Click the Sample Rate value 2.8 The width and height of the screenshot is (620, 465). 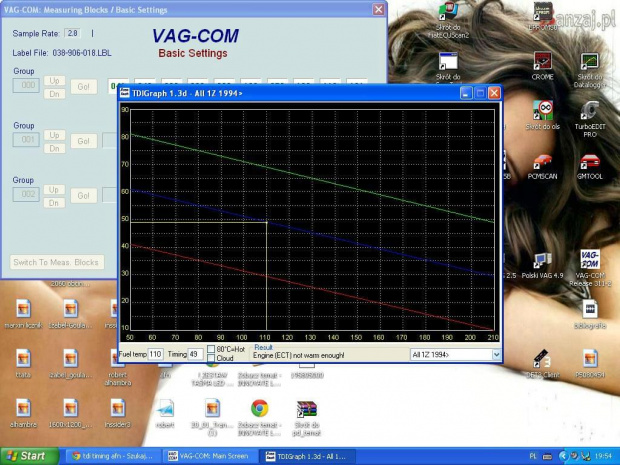click(x=72, y=33)
